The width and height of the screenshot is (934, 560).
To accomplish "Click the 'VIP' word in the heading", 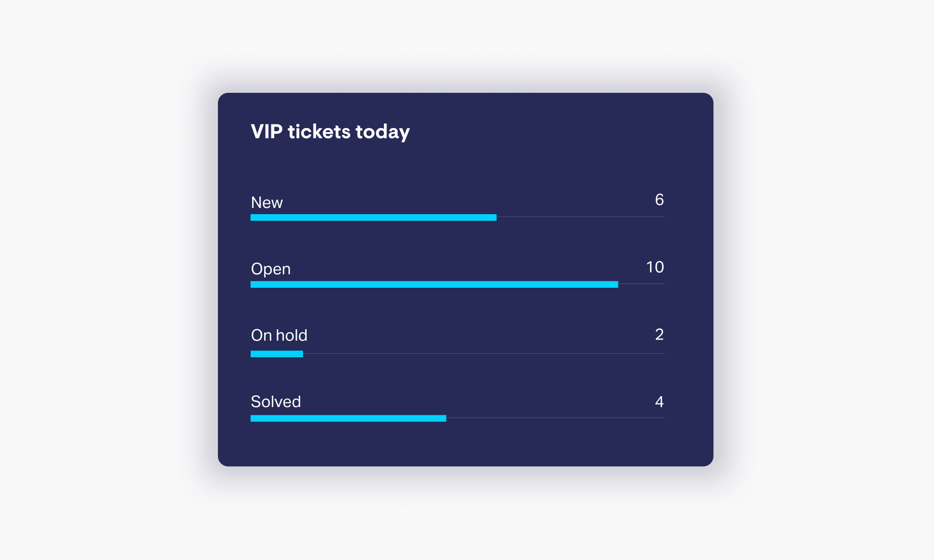I will click(267, 132).
